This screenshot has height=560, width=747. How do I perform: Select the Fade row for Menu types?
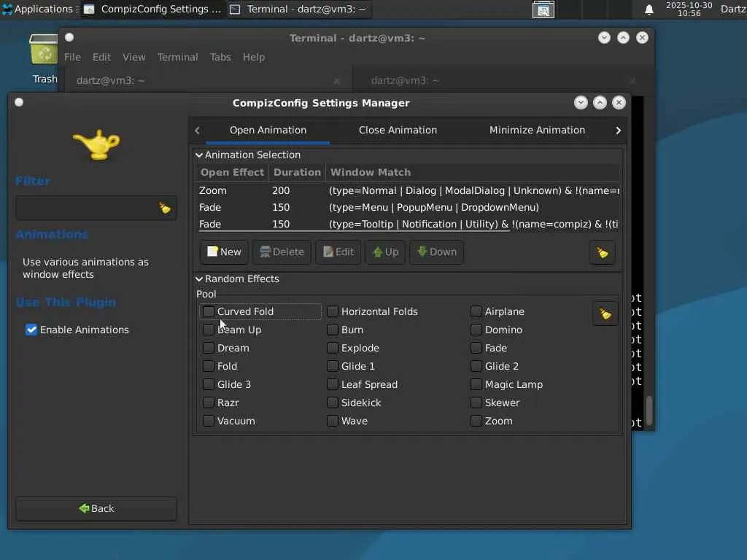pos(408,207)
